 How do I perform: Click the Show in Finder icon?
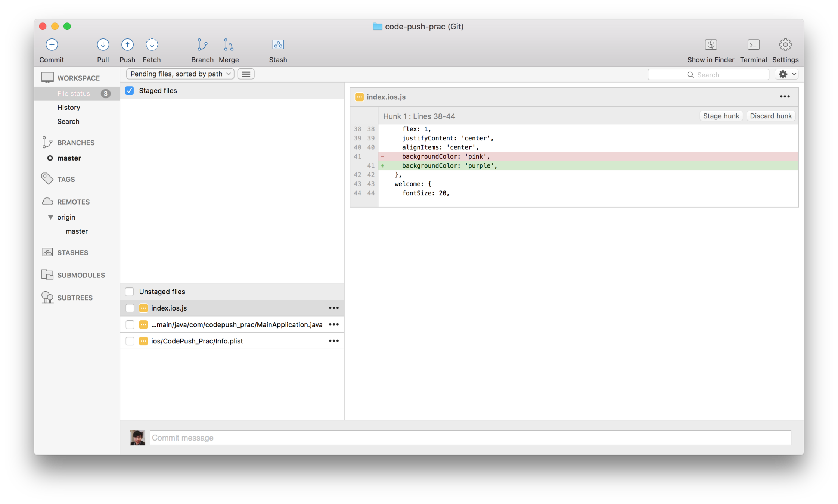tap(710, 45)
